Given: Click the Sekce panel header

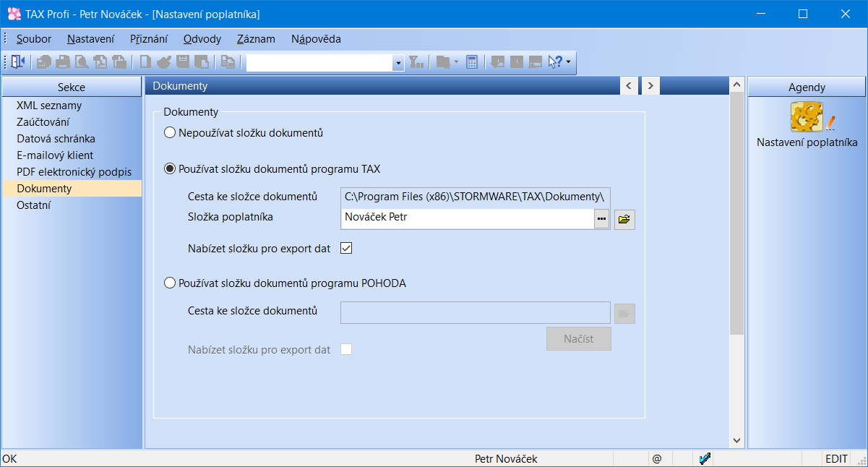Looking at the screenshot, I should coord(72,87).
